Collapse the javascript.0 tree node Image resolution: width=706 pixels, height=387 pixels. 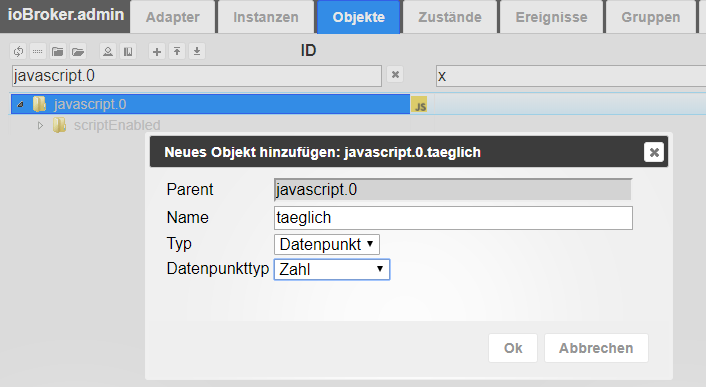point(20,104)
